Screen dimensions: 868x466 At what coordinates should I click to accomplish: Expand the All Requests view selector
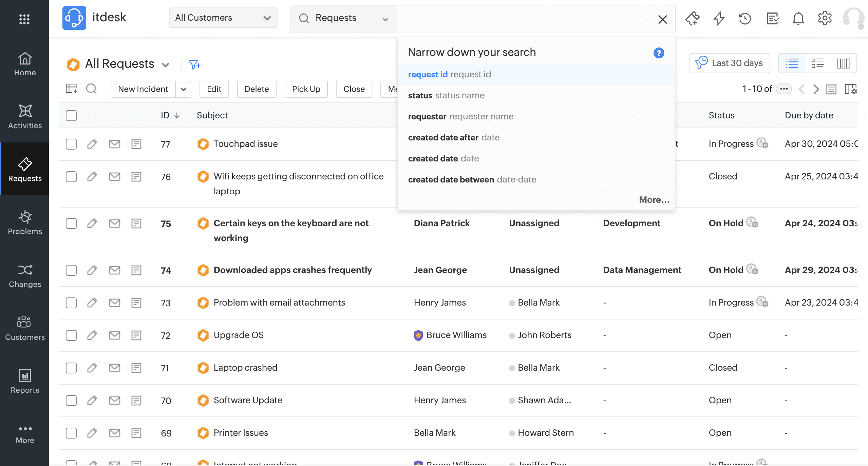(165, 64)
